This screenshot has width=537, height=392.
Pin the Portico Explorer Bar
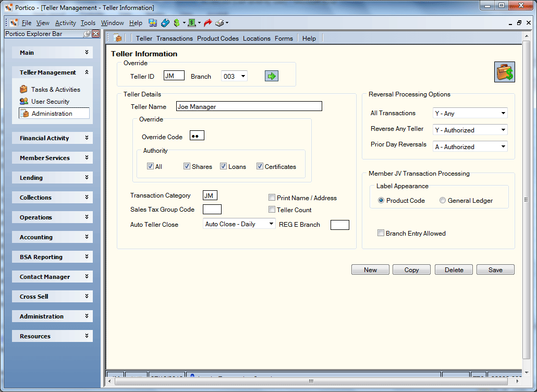[87, 33]
